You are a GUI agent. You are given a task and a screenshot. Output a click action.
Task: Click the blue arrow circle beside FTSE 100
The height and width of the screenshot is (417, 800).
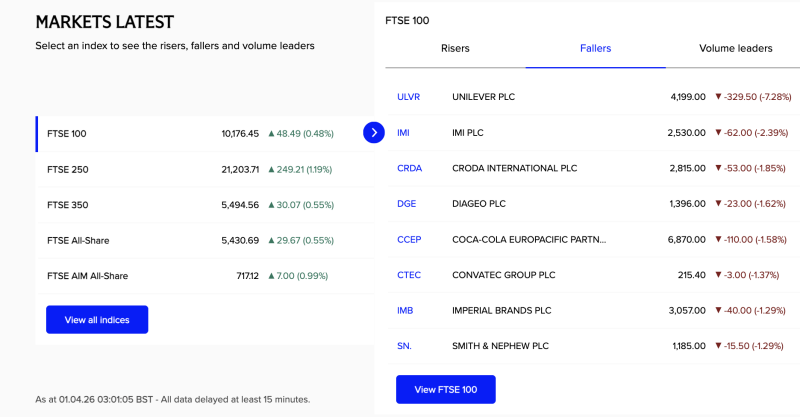pyautogui.click(x=374, y=133)
